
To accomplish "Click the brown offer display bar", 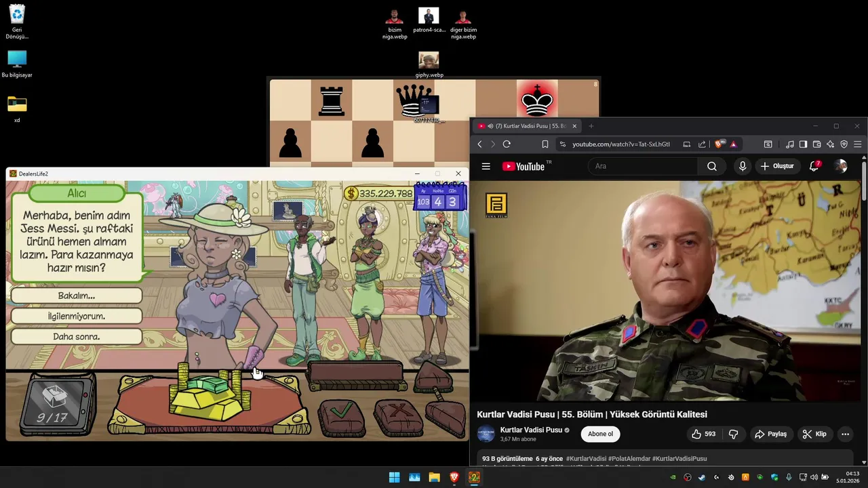I will (357, 376).
